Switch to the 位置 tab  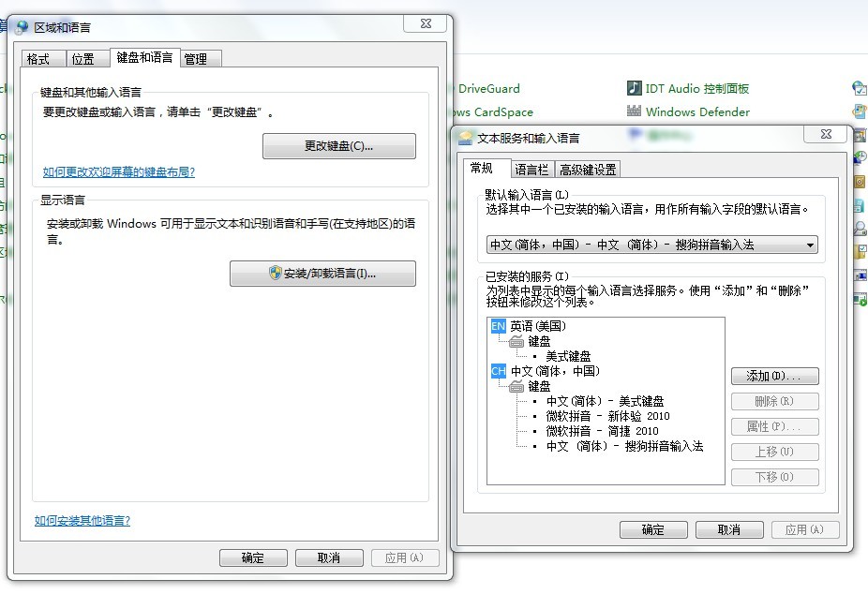pos(87,59)
